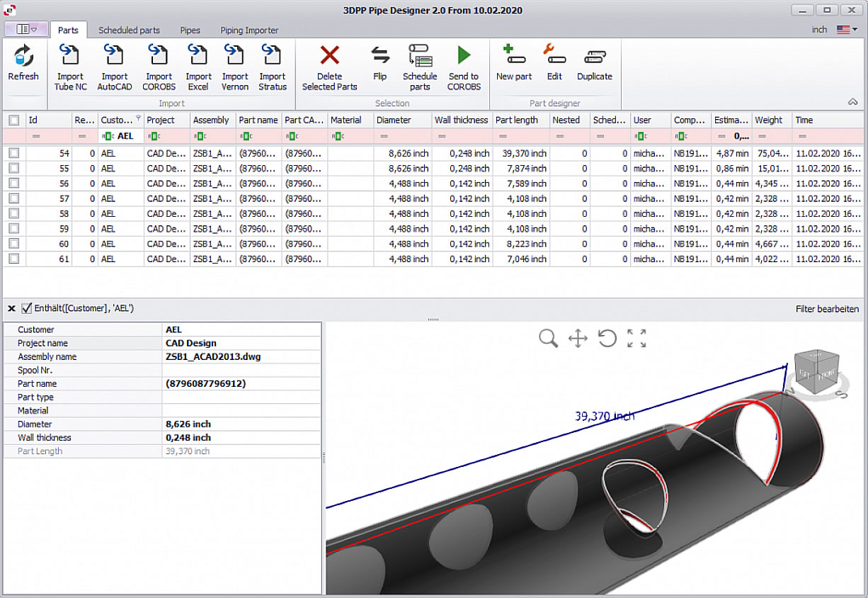Create a new part
The image size is (868, 598).
(513, 57)
